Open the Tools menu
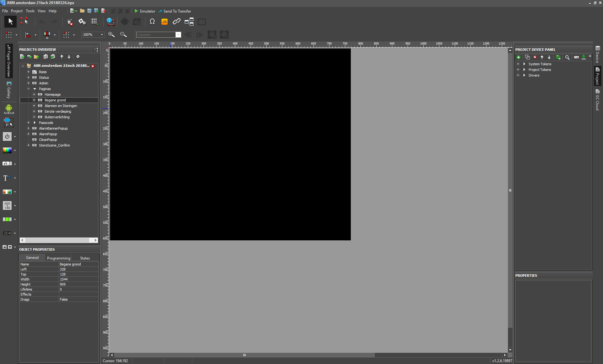Viewport: 603px width, 364px height. click(30, 11)
